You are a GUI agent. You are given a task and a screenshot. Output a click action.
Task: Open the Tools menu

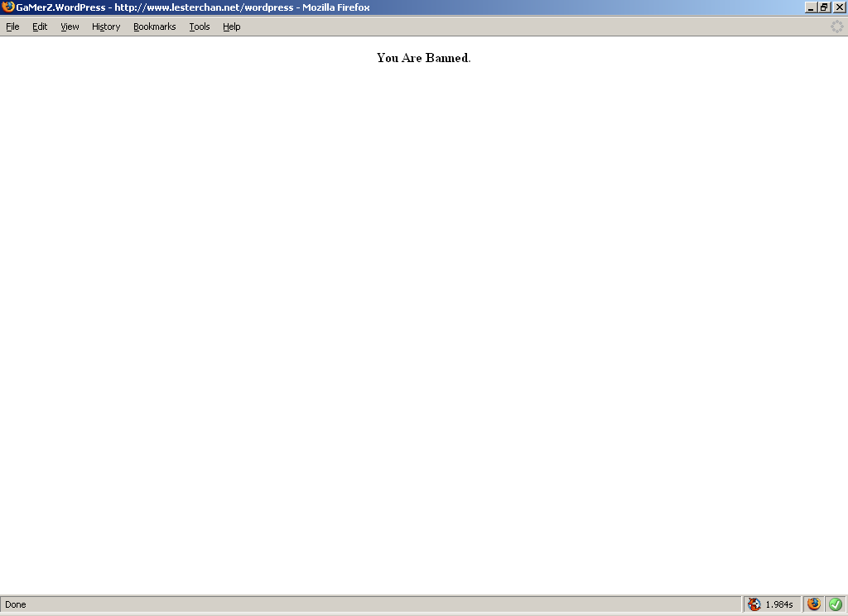pos(199,26)
